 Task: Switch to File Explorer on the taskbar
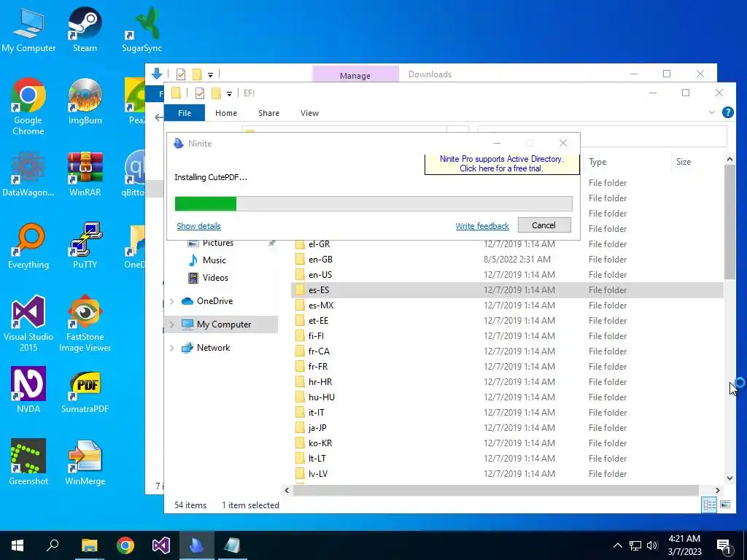[x=89, y=545]
